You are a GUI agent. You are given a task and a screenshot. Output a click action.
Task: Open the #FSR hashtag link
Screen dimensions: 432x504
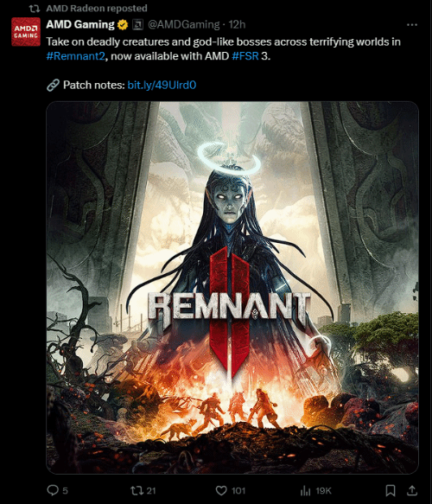tap(245, 56)
